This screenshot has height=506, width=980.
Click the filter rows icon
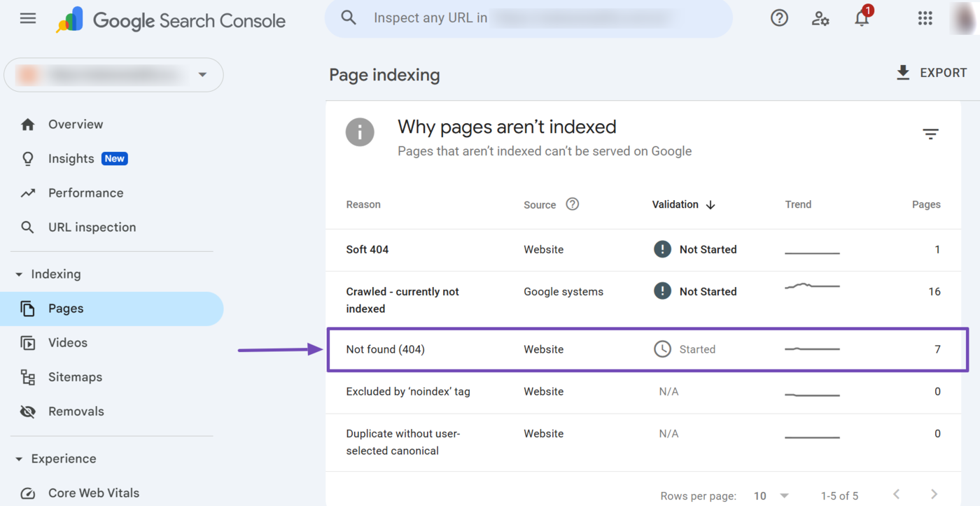click(x=930, y=134)
